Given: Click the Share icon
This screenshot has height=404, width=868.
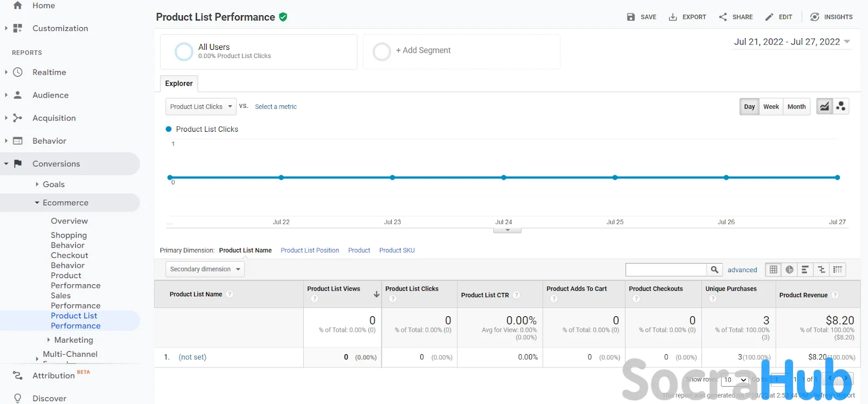Looking at the screenshot, I should (x=723, y=17).
